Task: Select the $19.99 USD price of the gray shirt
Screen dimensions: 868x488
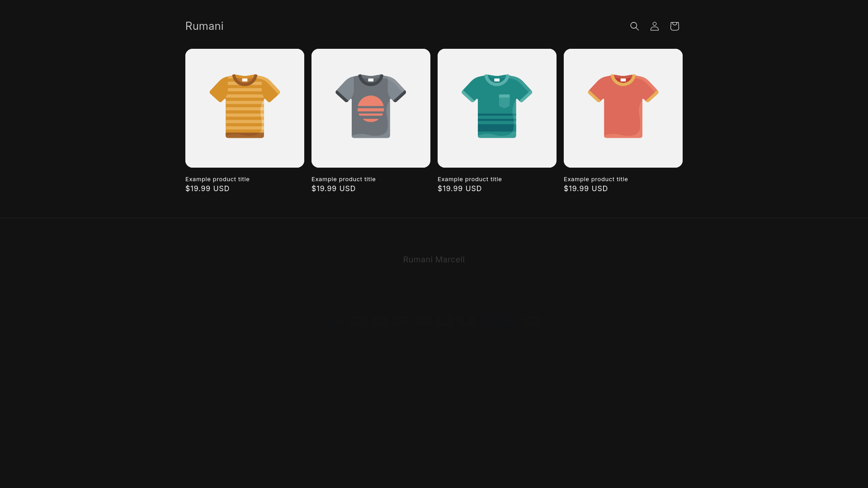Action: (334, 188)
